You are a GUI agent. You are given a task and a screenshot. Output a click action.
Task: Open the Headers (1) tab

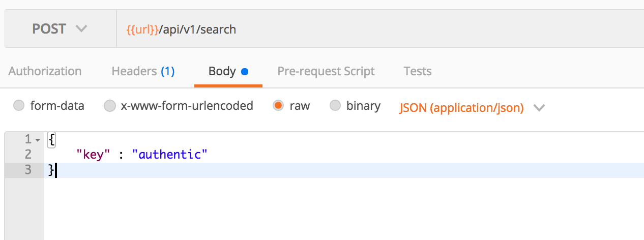point(143,71)
